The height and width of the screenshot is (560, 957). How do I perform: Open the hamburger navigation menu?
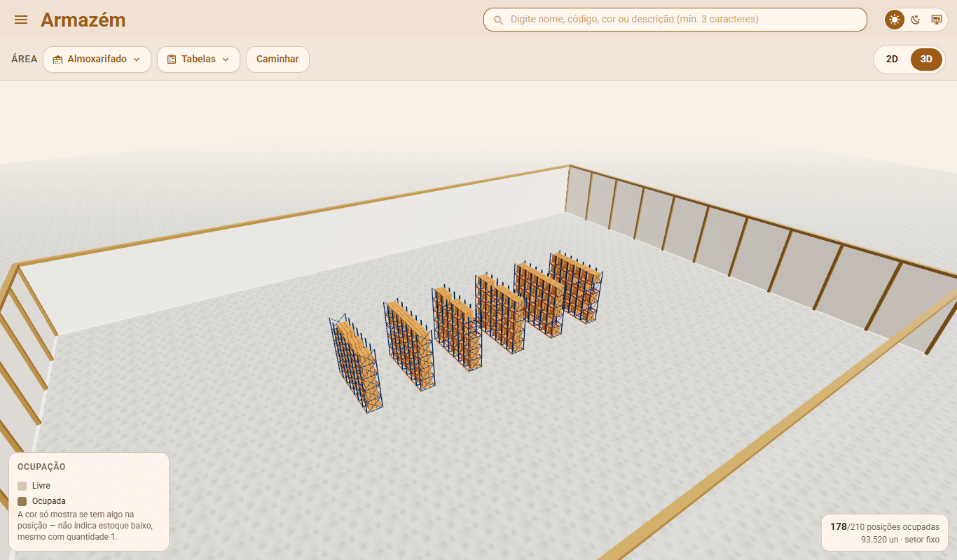21,20
